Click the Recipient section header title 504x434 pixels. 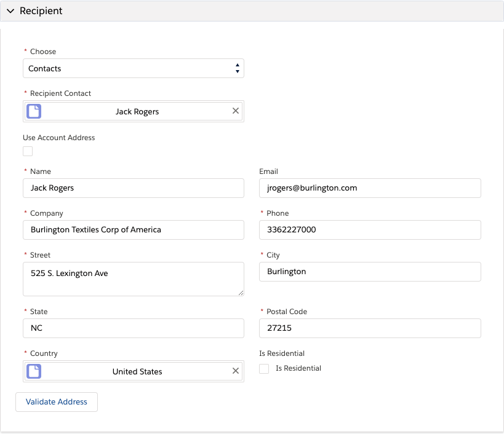pos(41,11)
